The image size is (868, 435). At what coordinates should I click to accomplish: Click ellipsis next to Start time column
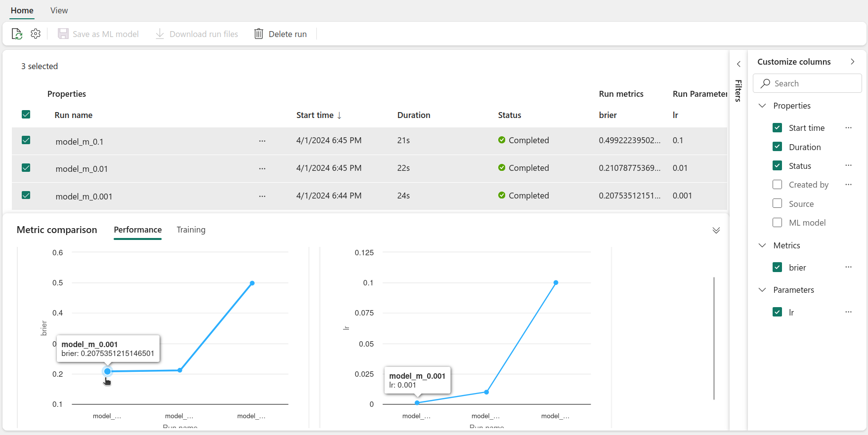click(x=848, y=128)
